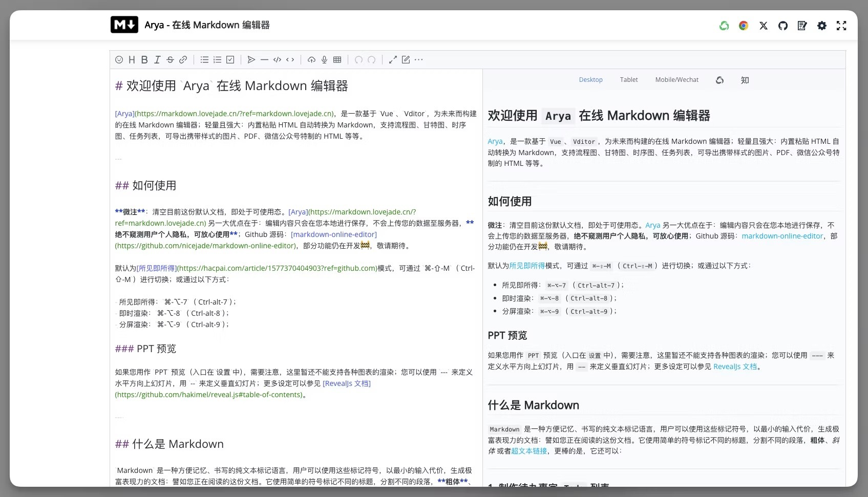Open the 超文本链接 link in the preview
The width and height of the screenshot is (868, 497).
pos(529,451)
